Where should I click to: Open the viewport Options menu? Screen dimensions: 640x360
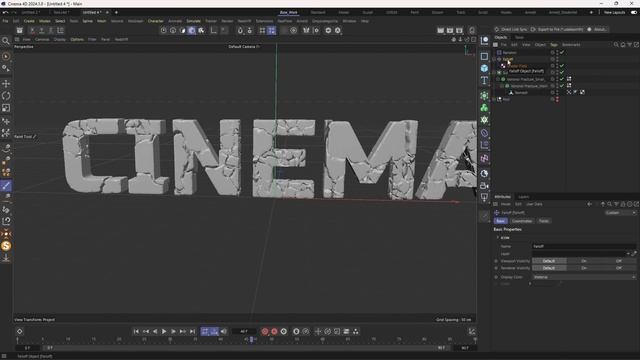click(77, 40)
